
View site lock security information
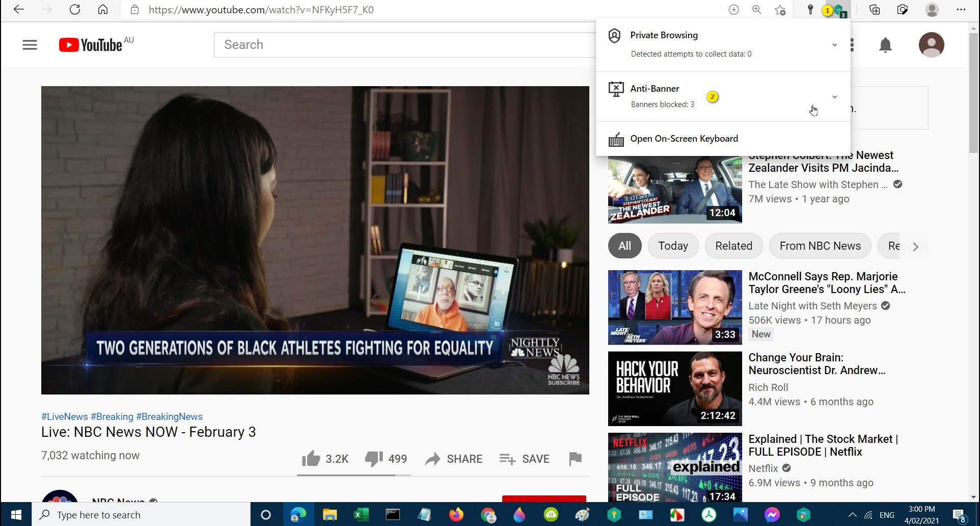pos(134,10)
